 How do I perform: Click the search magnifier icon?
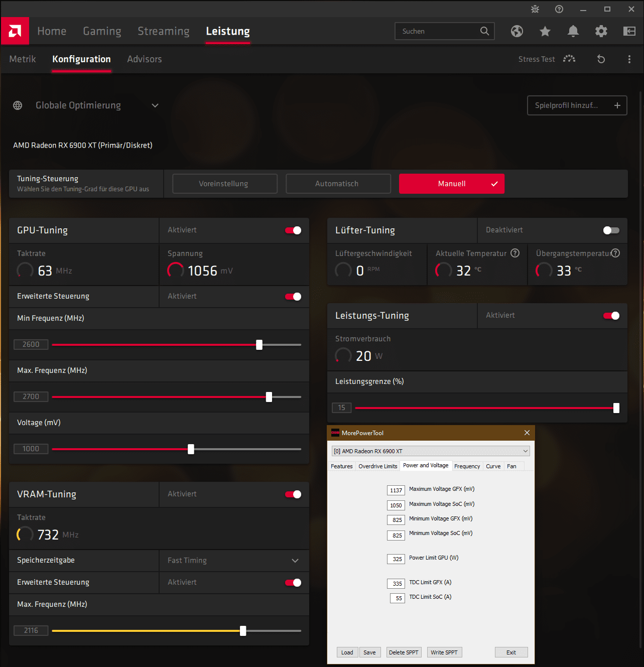click(x=484, y=31)
